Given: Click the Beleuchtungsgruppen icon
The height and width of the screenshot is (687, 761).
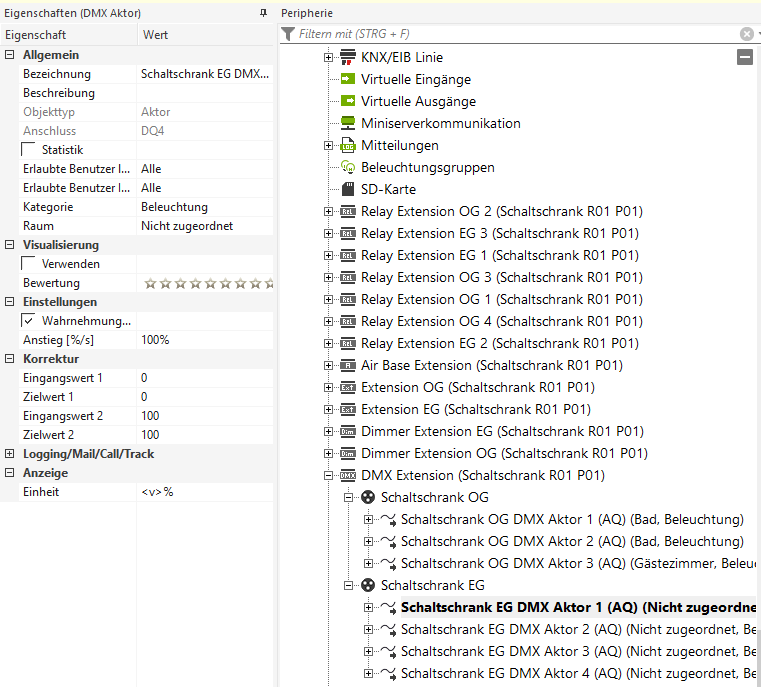Looking at the screenshot, I should click(x=348, y=167).
